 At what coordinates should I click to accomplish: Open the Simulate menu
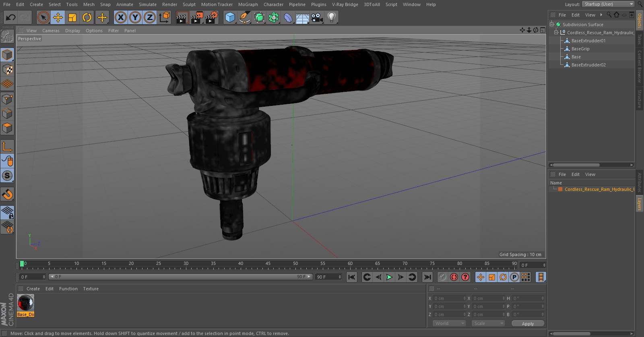pyautogui.click(x=148, y=4)
